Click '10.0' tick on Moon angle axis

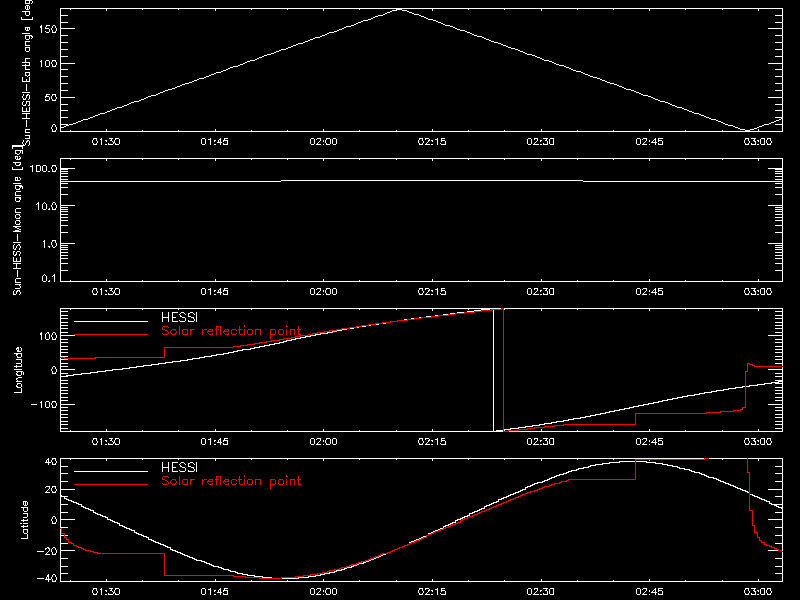click(x=46, y=206)
